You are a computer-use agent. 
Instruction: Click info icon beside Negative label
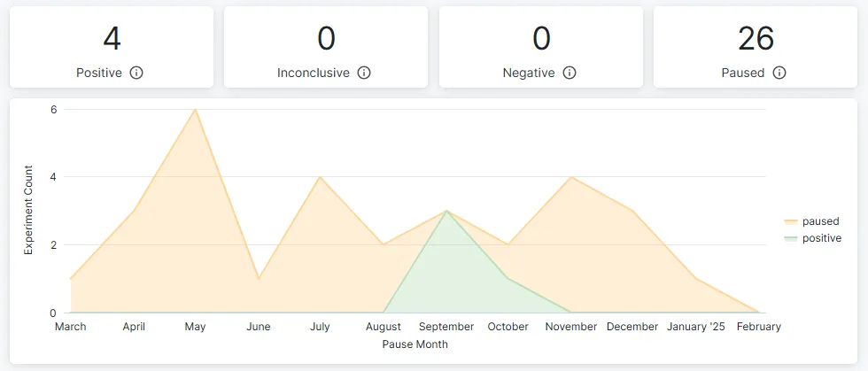pyautogui.click(x=569, y=73)
